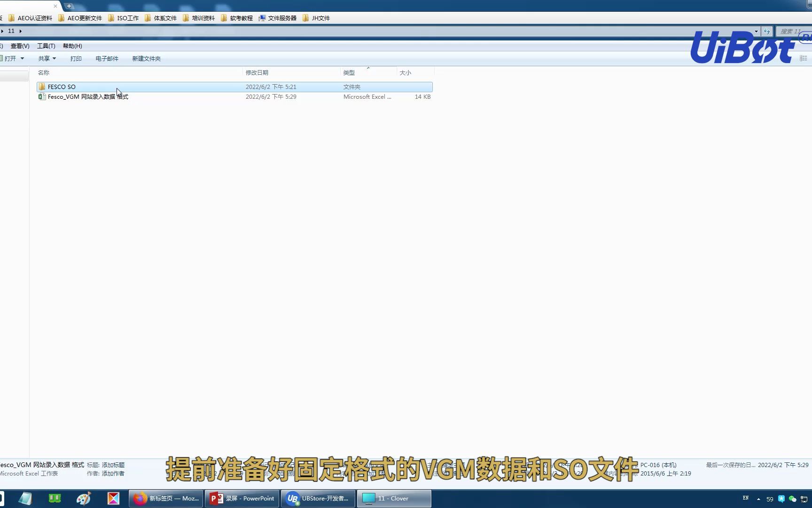812x508 pixels.
Task: Open the AEO认证资料 bookmark folder
Action: (30, 18)
